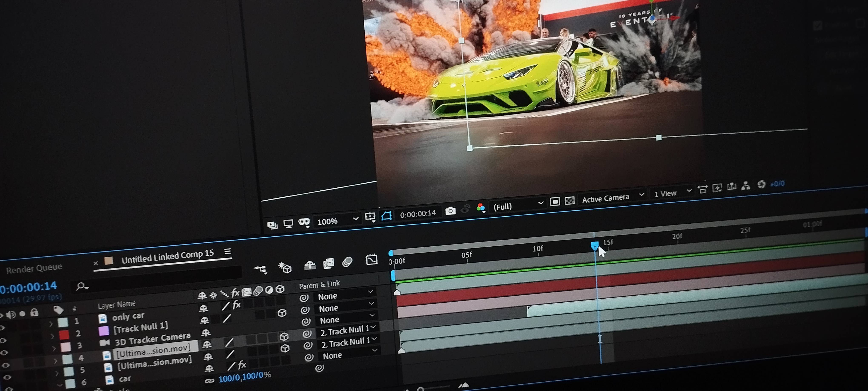Click the red label color of Track Null 1

(x=64, y=335)
